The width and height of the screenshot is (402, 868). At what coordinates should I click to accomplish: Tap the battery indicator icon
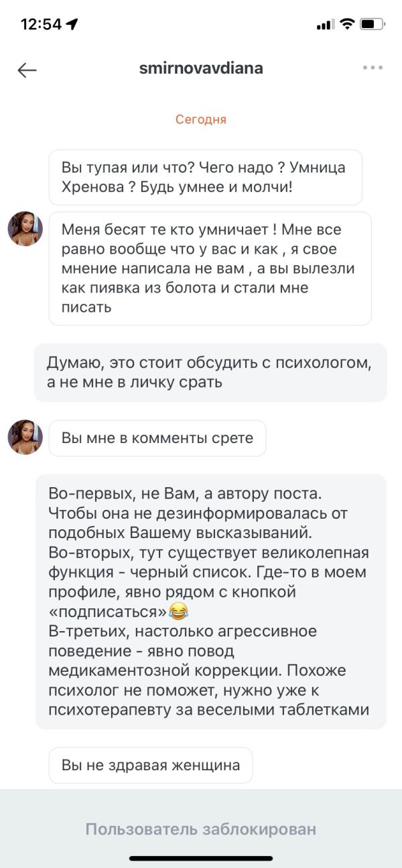point(371,24)
